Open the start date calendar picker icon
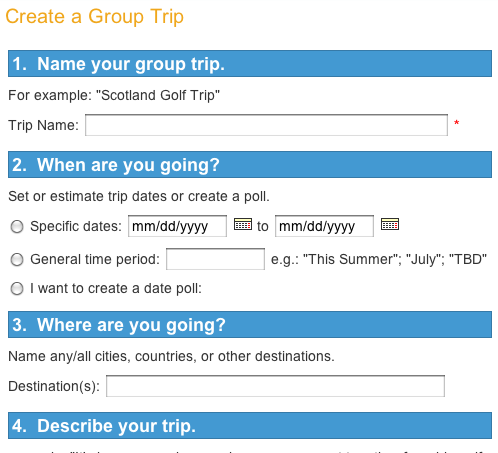Screen dimensions: 498x453 (x=243, y=224)
